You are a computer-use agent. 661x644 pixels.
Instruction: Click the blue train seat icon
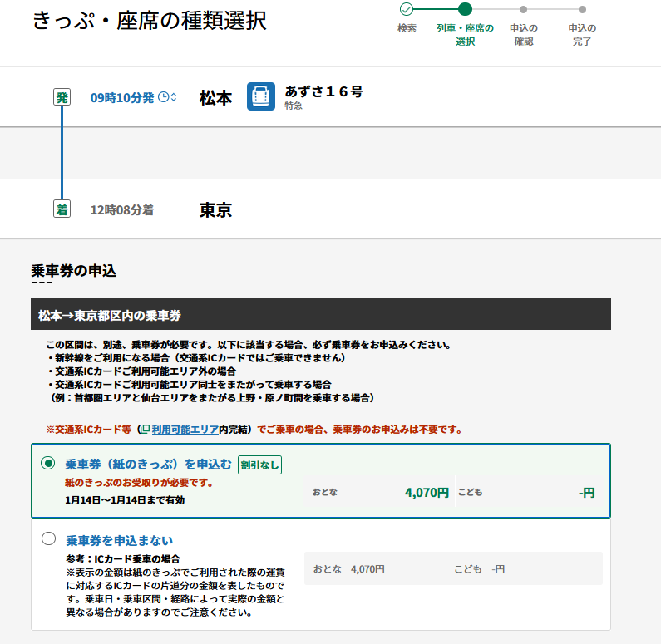(261, 96)
